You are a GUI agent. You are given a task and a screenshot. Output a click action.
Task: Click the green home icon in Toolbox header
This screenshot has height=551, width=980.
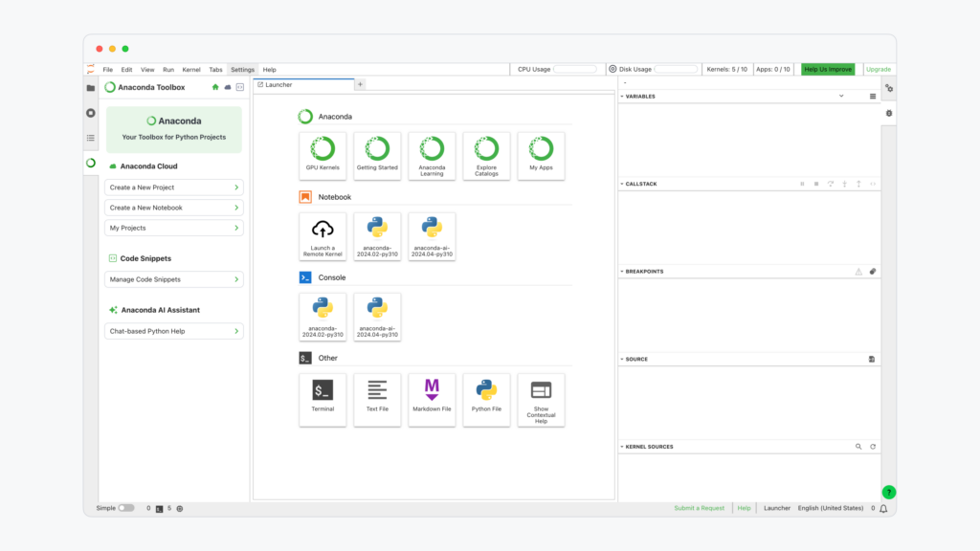[215, 87]
